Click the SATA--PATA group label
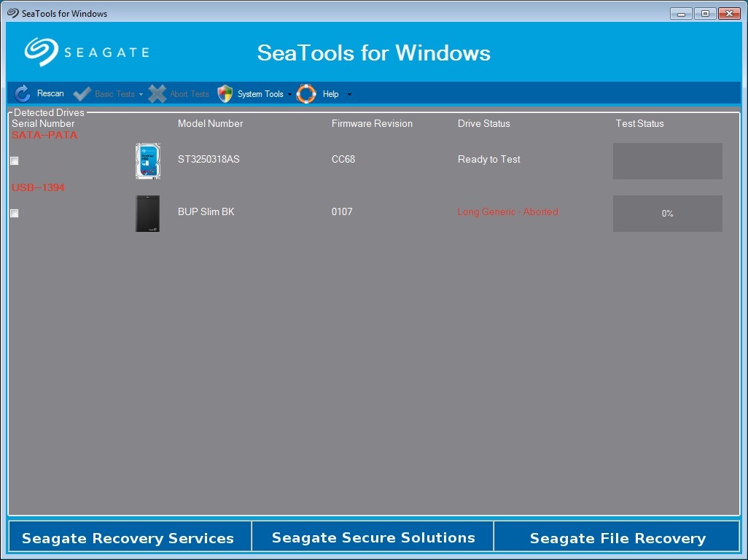Image resolution: width=748 pixels, height=560 pixels. pos(45,135)
